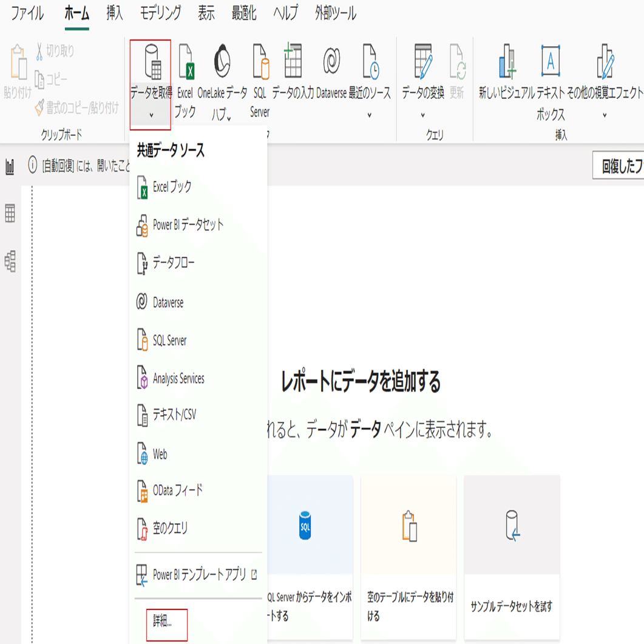Viewport: 644px width, 644px height.
Task: Open the 表示 ribbon tab
Action: [206, 13]
